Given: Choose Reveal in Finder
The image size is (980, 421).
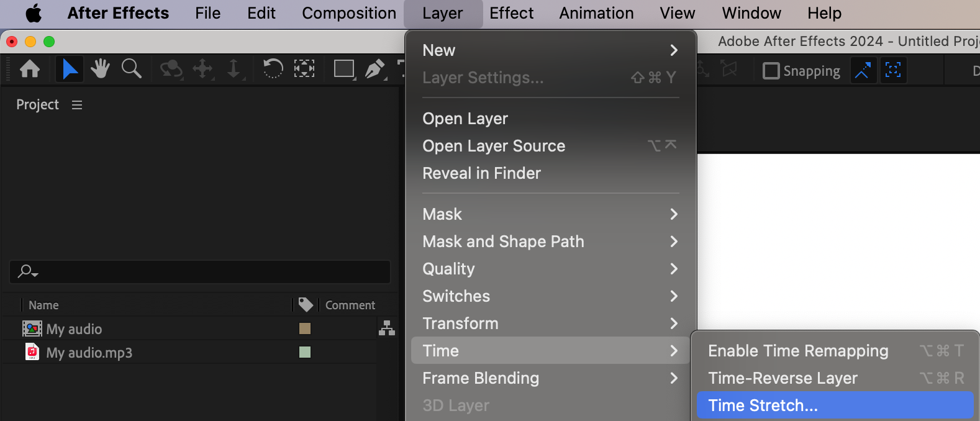Looking at the screenshot, I should pos(551,173).
